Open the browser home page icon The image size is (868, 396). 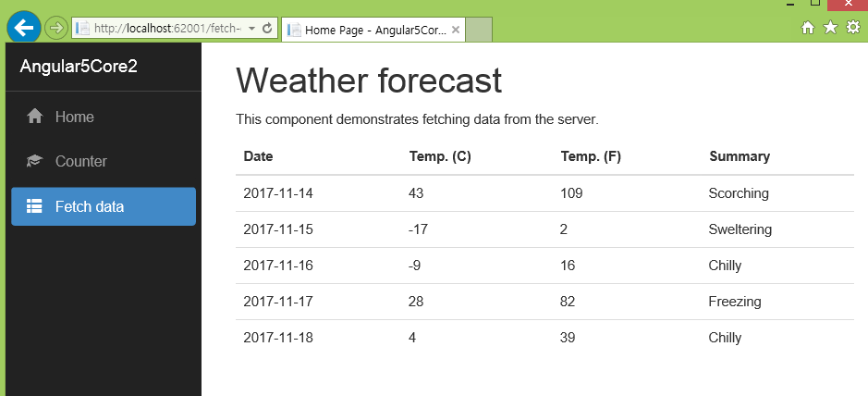[808, 28]
